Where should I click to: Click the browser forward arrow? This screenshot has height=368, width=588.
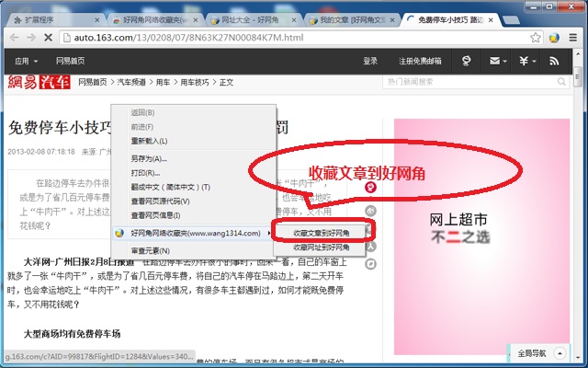pos(31,38)
